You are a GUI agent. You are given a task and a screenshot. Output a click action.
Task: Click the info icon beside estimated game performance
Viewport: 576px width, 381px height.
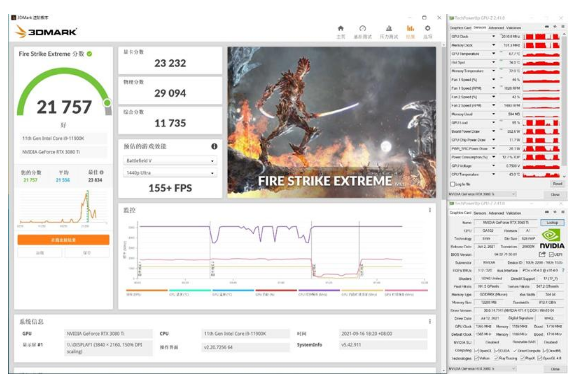(x=214, y=146)
